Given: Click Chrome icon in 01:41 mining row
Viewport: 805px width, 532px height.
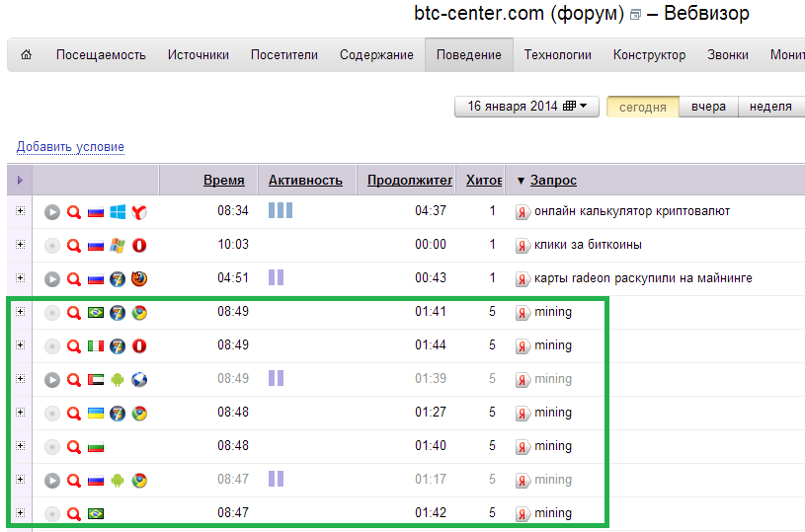Looking at the screenshot, I should [x=139, y=313].
